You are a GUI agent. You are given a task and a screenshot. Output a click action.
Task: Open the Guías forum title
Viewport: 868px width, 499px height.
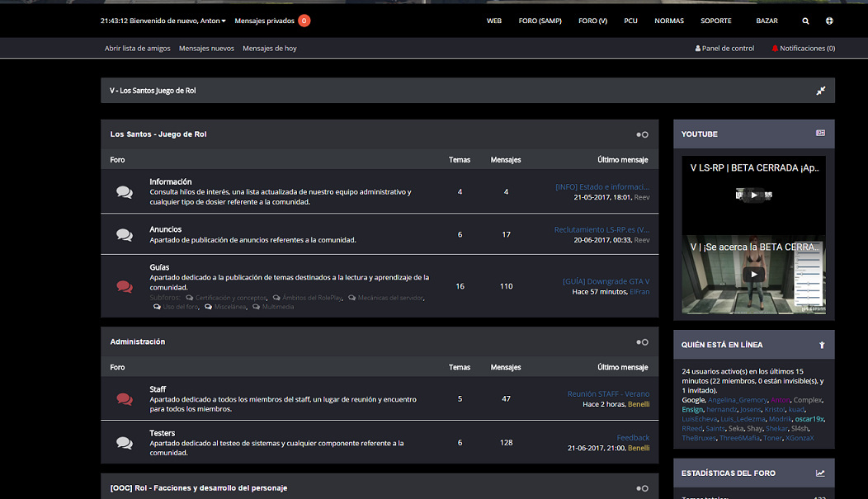[159, 267]
